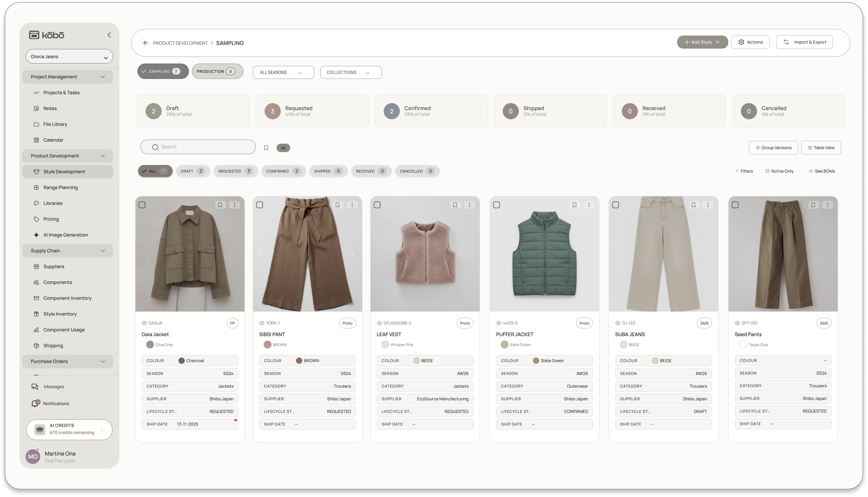Open the Gloria Jeans workspace selector
868x497 pixels.
click(x=69, y=57)
